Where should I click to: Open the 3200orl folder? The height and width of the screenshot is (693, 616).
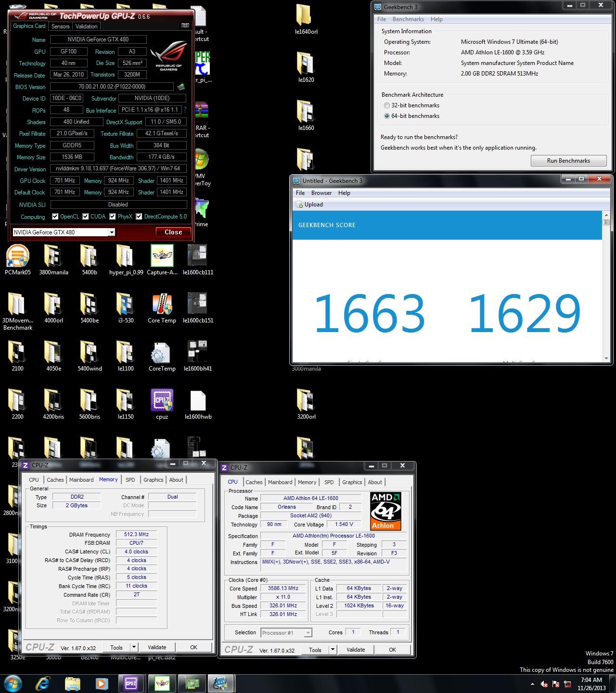pyautogui.click(x=306, y=404)
